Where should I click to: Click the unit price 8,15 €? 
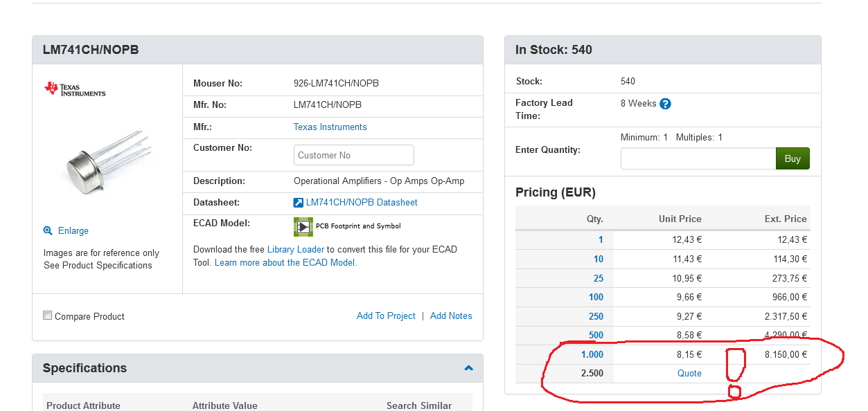coord(689,355)
